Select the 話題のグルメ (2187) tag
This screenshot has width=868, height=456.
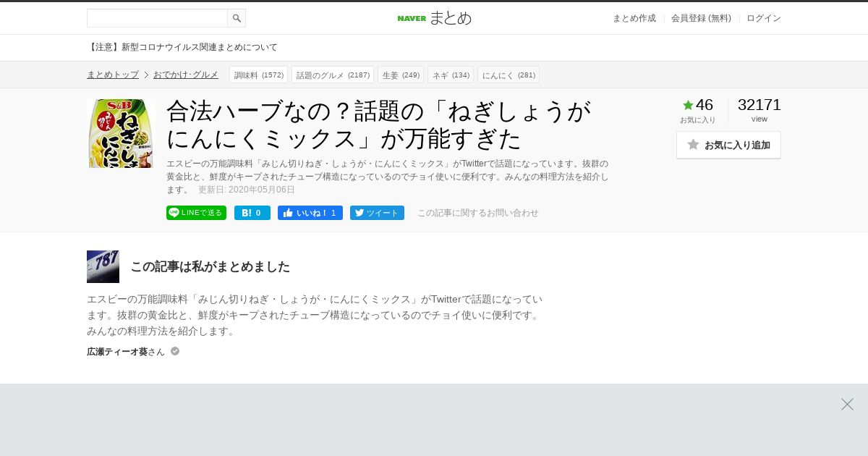click(x=333, y=75)
